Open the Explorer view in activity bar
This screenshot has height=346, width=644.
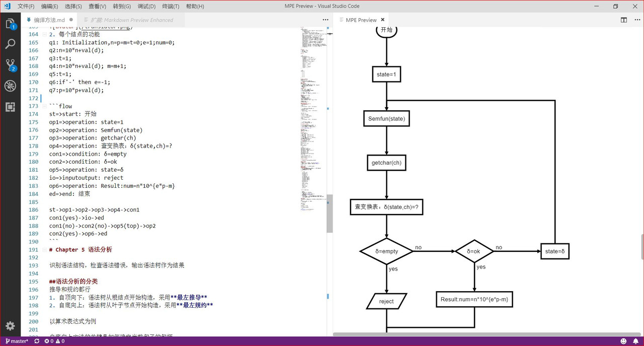(10, 24)
